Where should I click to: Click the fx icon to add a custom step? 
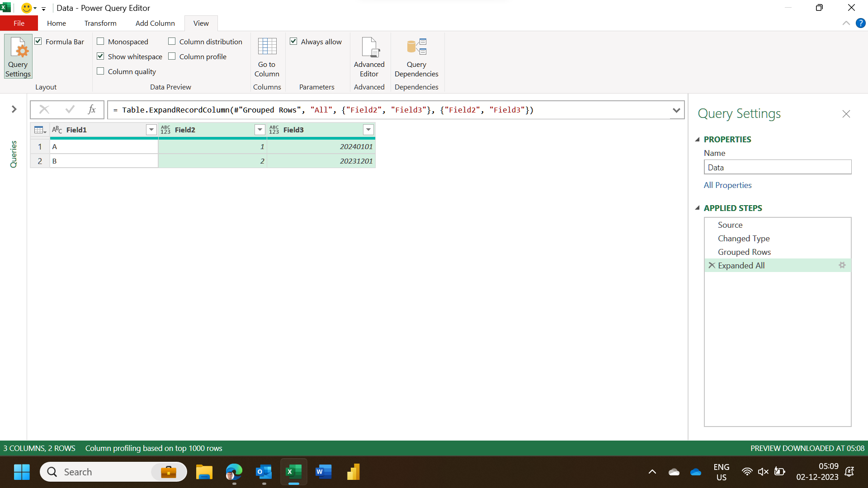(92, 109)
